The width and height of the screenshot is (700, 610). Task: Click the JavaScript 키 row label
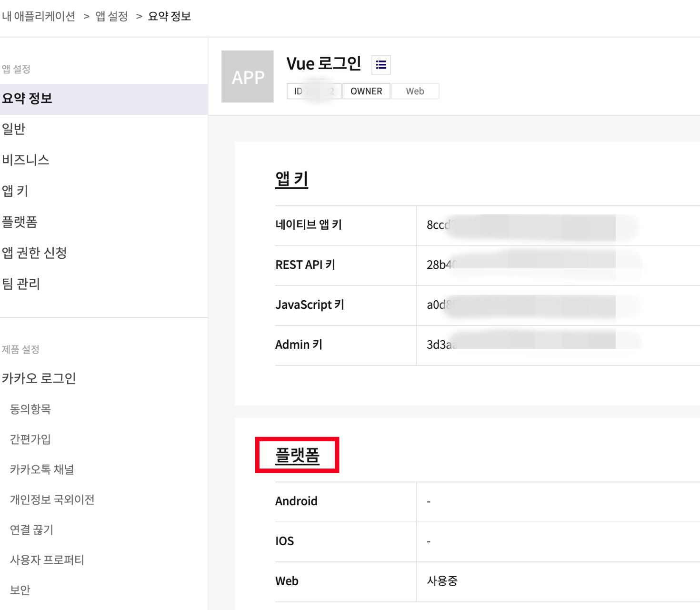(310, 305)
